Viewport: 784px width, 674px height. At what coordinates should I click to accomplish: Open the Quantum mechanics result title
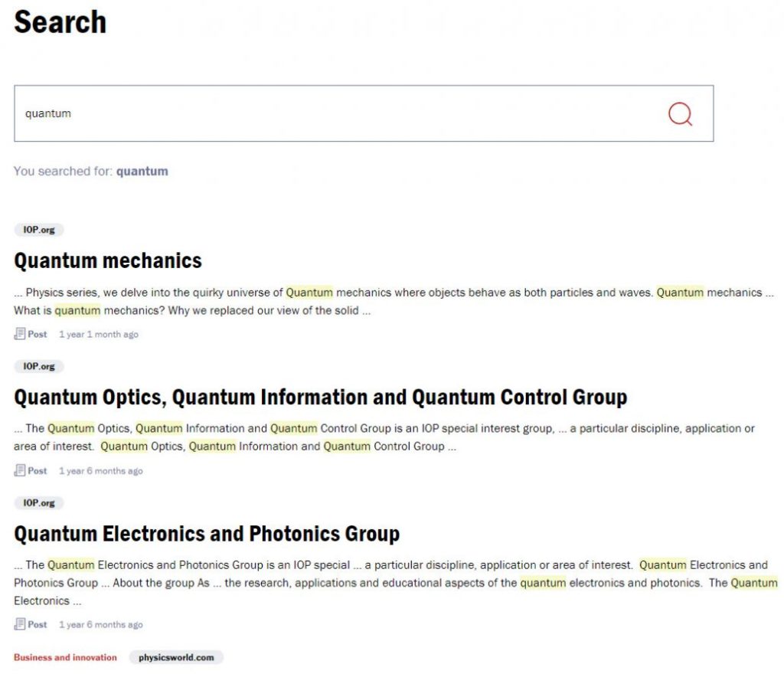107,260
